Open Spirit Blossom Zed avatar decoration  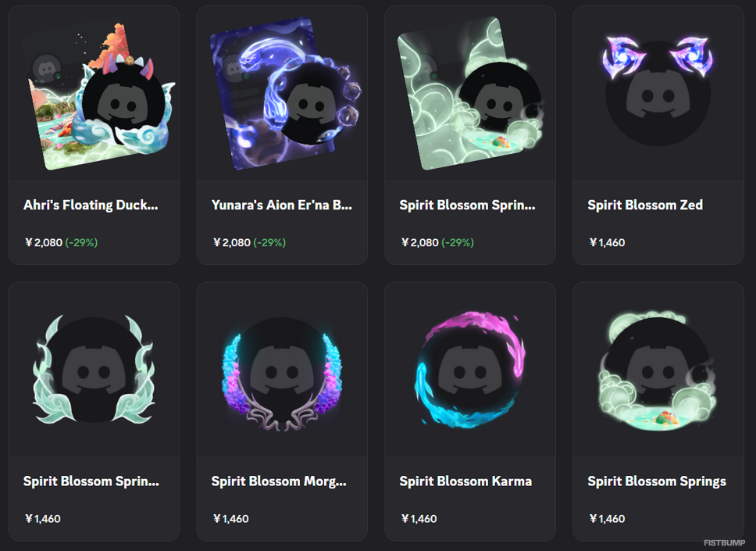coord(658,91)
